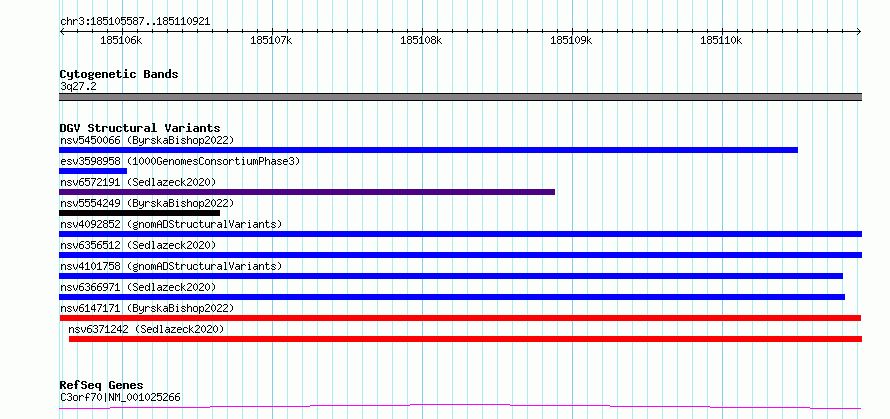Open the nsv6366971 (Sedlazeck2020) label

point(138,287)
